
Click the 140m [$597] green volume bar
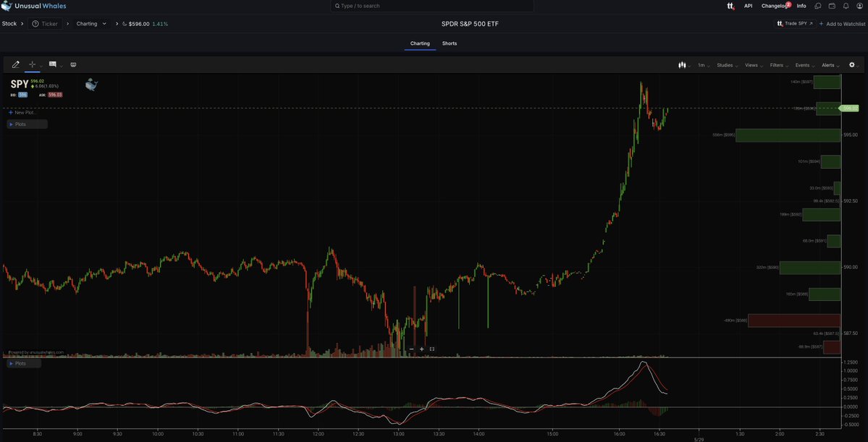827,82
